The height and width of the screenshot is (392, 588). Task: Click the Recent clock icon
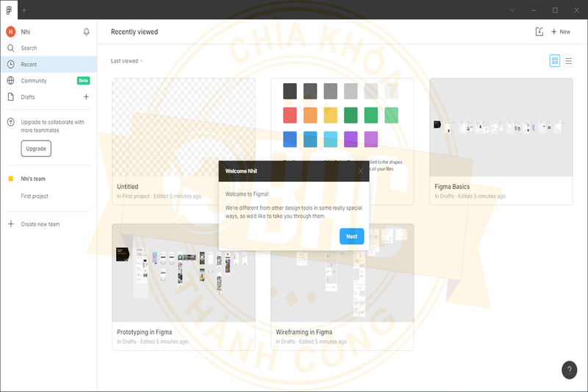pyautogui.click(x=11, y=64)
